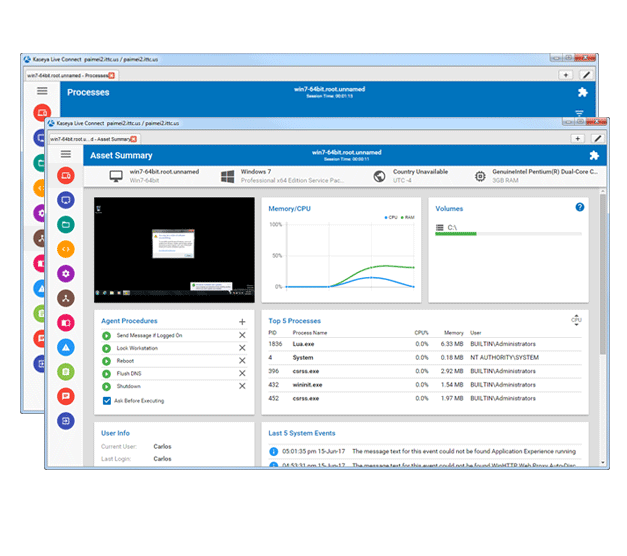Viewport: 627px width, 556px height.
Task: Click pencil edit button in Processes window
Action: pyautogui.click(x=586, y=75)
